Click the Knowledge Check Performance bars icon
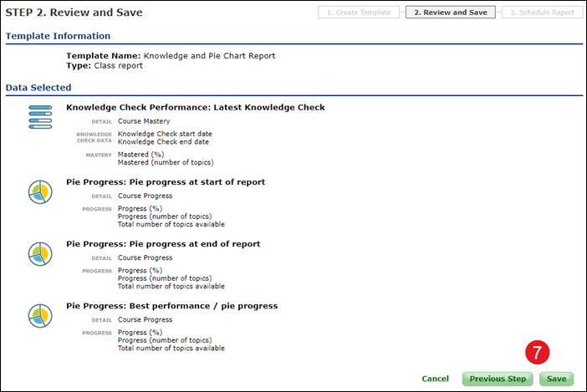Viewport: 587px width, 392px height. (x=40, y=118)
